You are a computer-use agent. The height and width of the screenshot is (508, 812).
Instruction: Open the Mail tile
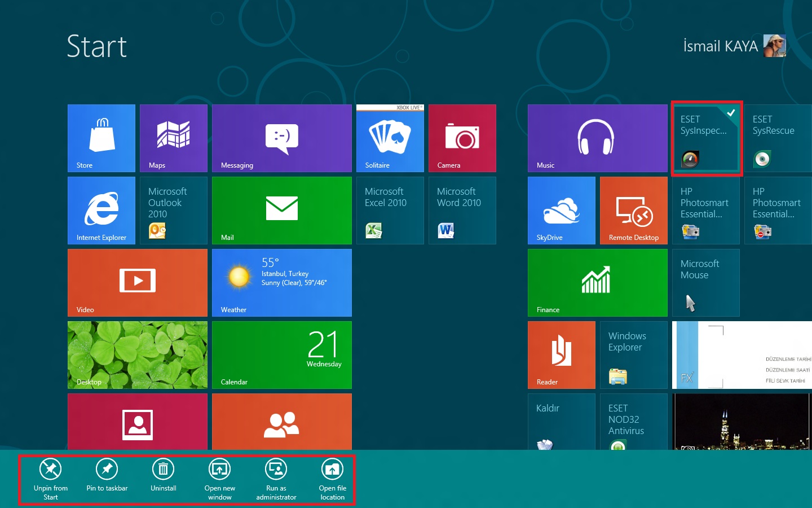click(x=282, y=211)
